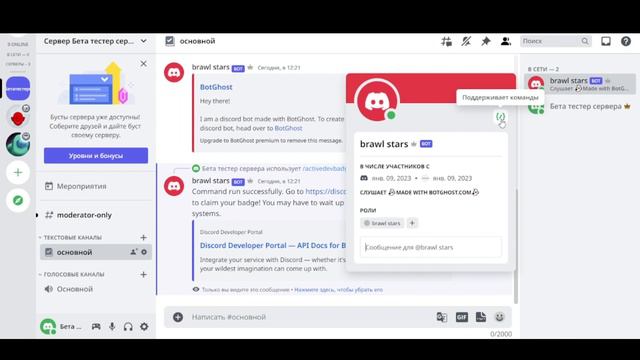
Task: Open pinned messages pin icon
Action: click(x=486, y=41)
